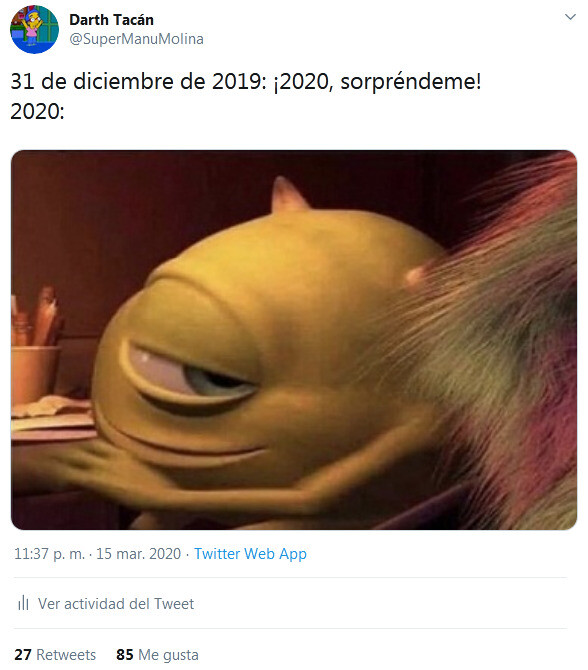Click the Retweets count number 27
588x670 pixels.
click(x=23, y=655)
